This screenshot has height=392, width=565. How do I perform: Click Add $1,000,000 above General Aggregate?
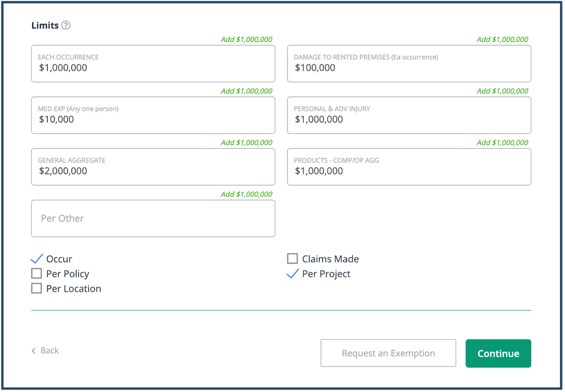(246, 142)
